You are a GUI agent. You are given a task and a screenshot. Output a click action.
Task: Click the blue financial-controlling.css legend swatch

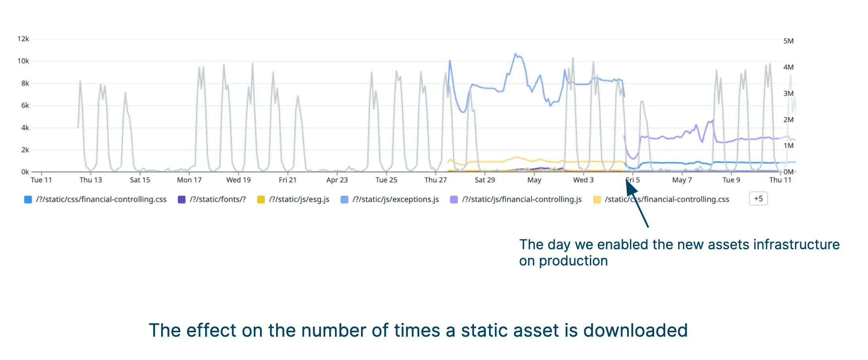point(28,200)
